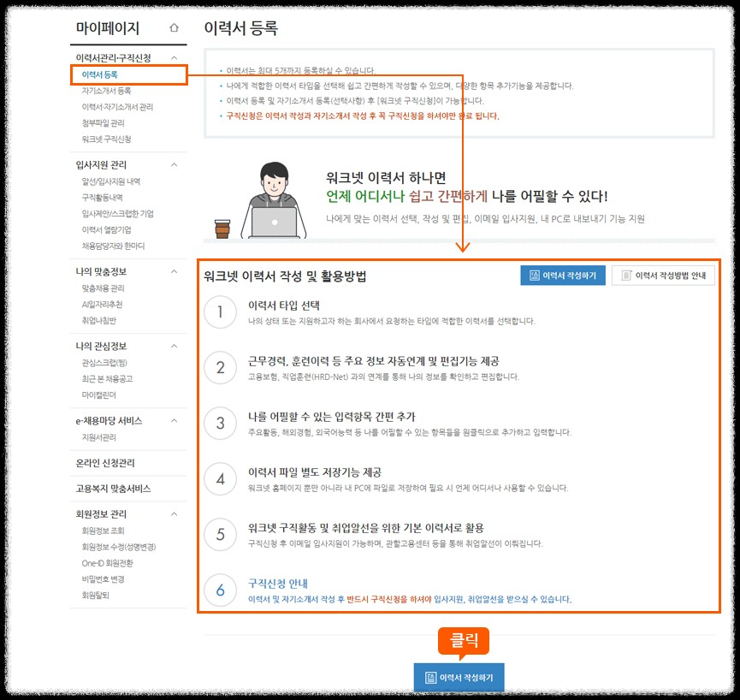Viewport: 740px width, 700px height.
Task: Open 이력서 열람기업 link
Action: point(106,229)
